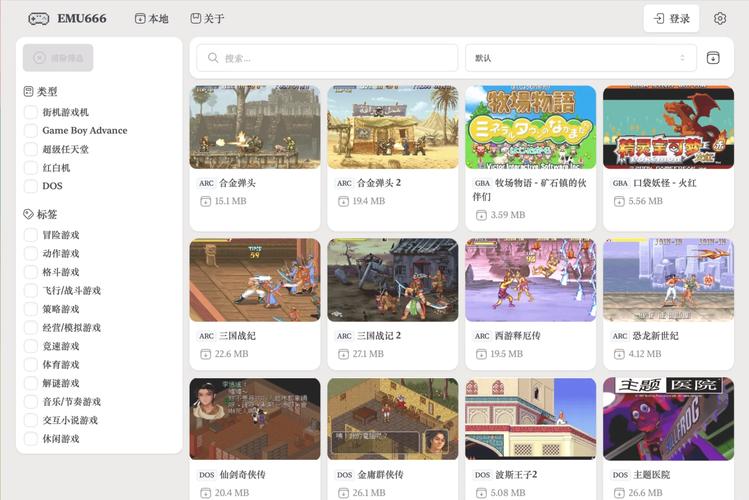Viewport: 749px width, 500px height.
Task: Click the 类型 section icon
Action: [x=29, y=91]
